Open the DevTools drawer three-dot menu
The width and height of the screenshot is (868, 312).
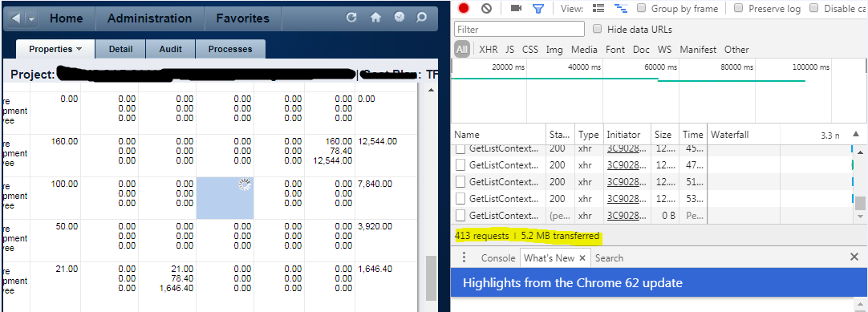pyautogui.click(x=464, y=257)
